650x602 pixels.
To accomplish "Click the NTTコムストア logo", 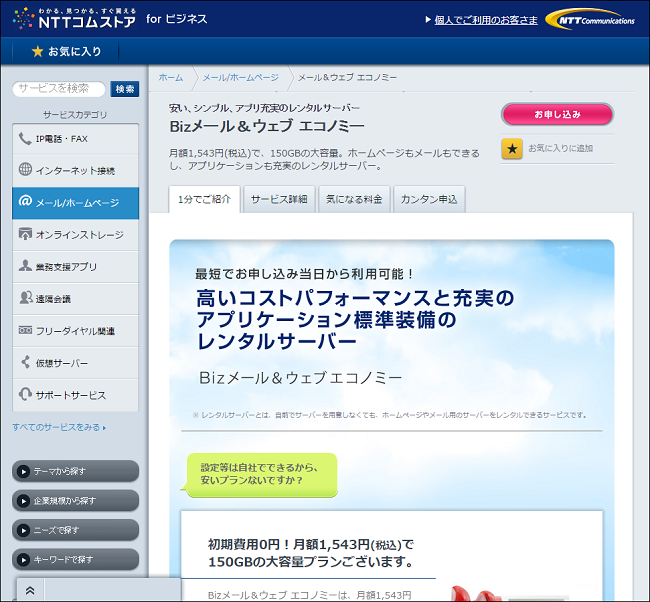I will [74, 18].
